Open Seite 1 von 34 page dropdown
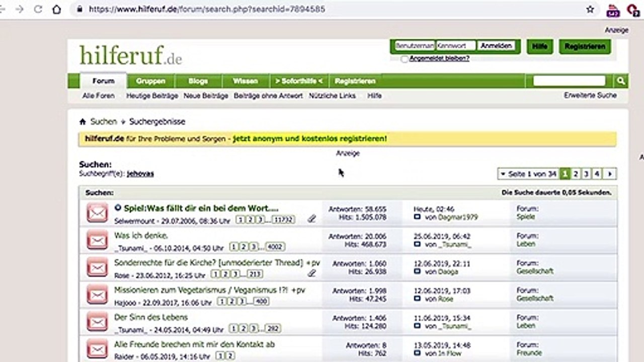This screenshot has height=362, width=644. point(528,174)
